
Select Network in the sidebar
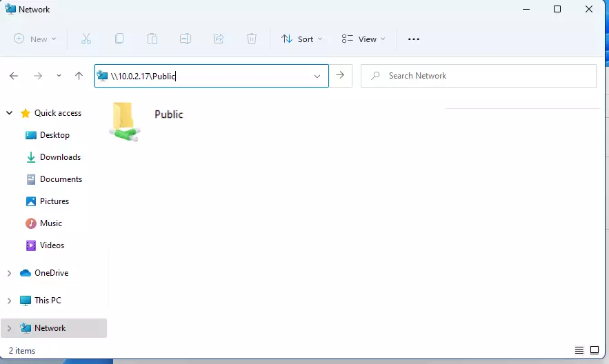[x=50, y=328]
